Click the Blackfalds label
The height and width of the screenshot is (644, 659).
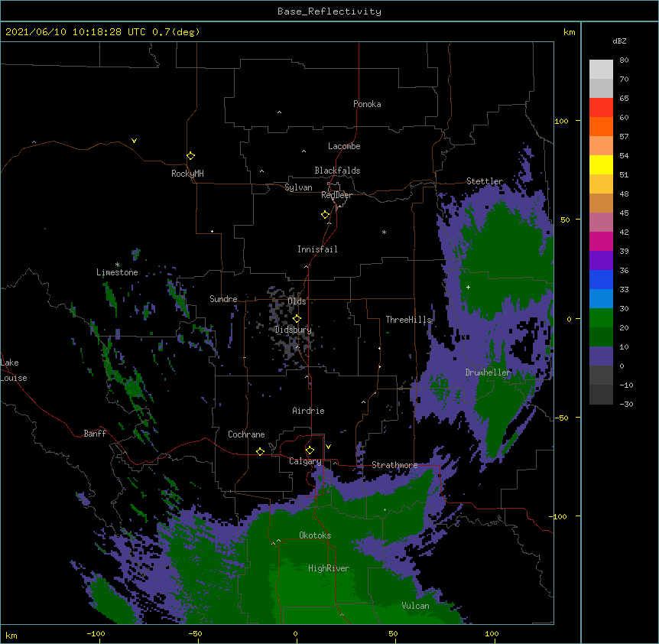[337, 171]
